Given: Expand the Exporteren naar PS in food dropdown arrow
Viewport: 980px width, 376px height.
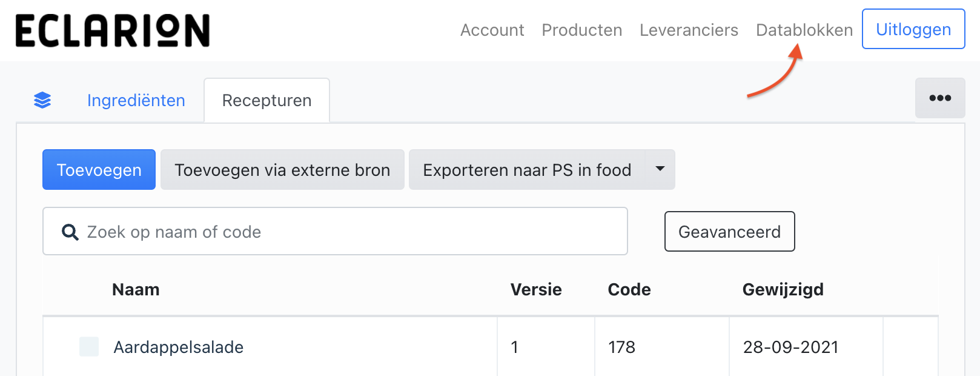Looking at the screenshot, I should (x=660, y=170).
